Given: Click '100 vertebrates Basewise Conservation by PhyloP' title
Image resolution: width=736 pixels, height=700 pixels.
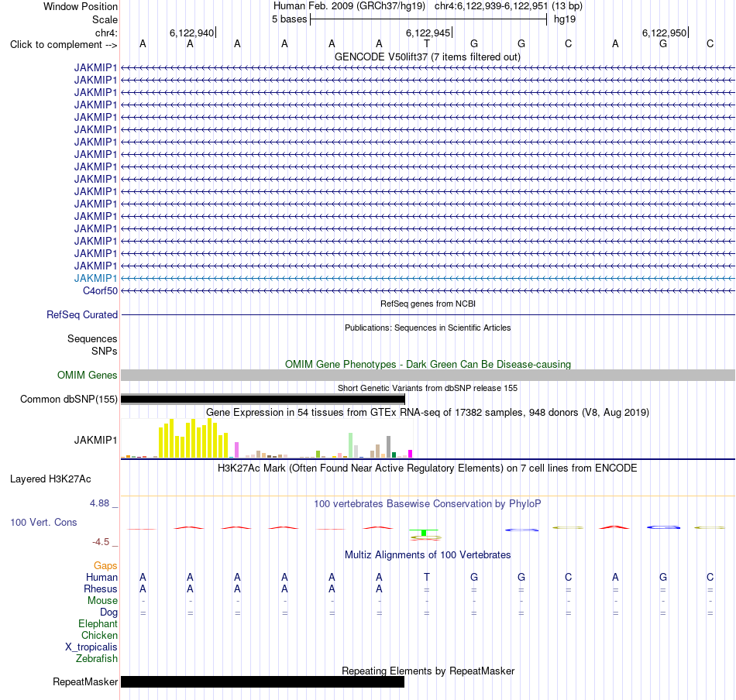Looking at the screenshot, I should point(428,504).
